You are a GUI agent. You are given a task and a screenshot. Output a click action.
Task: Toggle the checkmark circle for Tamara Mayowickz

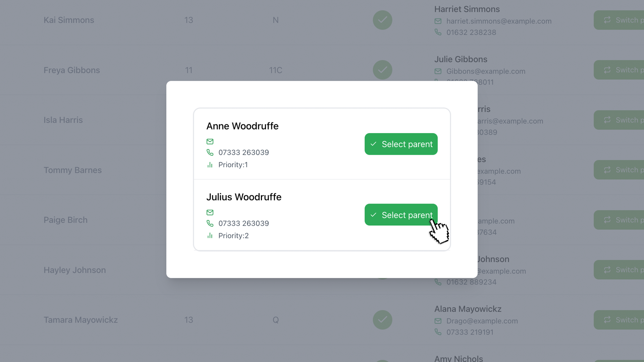382,320
